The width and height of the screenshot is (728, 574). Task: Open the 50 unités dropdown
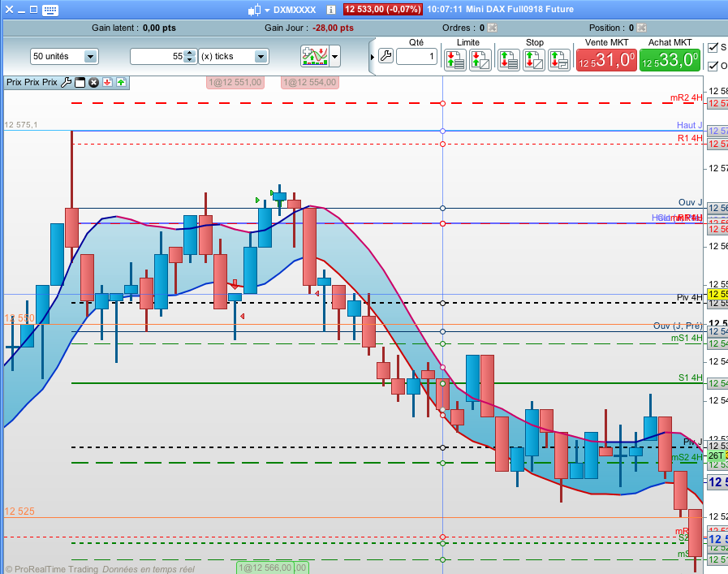(x=64, y=56)
